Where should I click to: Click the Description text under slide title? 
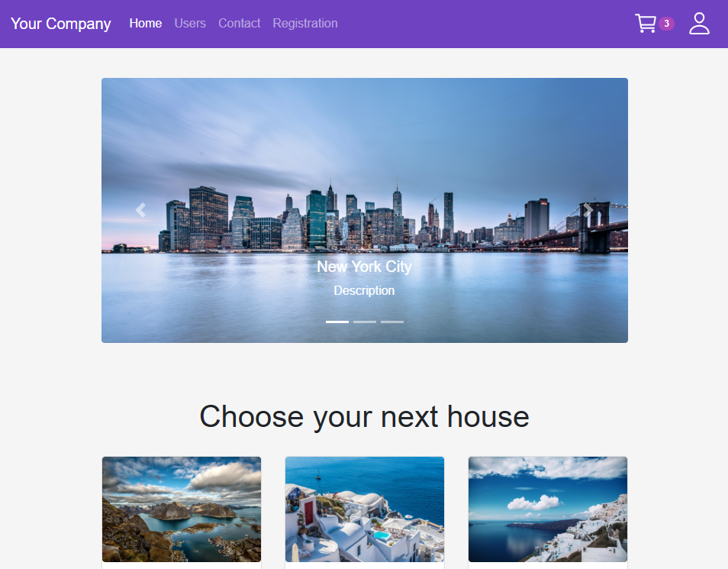pyautogui.click(x=365, y=290)
